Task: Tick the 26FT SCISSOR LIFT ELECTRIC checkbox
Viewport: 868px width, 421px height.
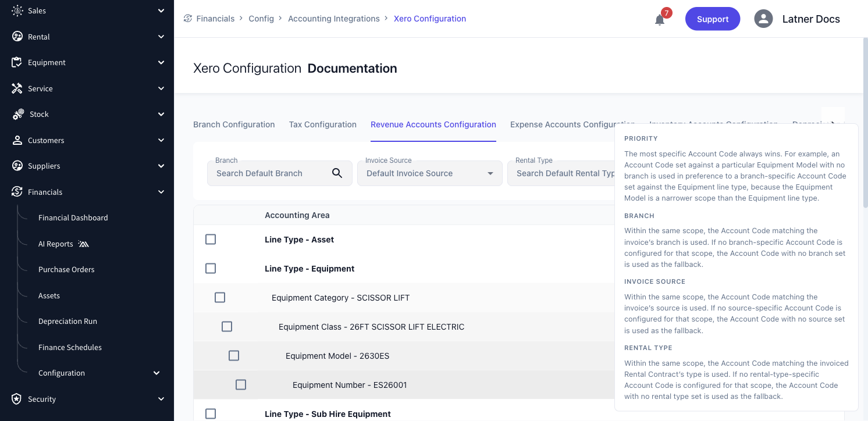Action: pyautogui.click(x=227, y=327)
